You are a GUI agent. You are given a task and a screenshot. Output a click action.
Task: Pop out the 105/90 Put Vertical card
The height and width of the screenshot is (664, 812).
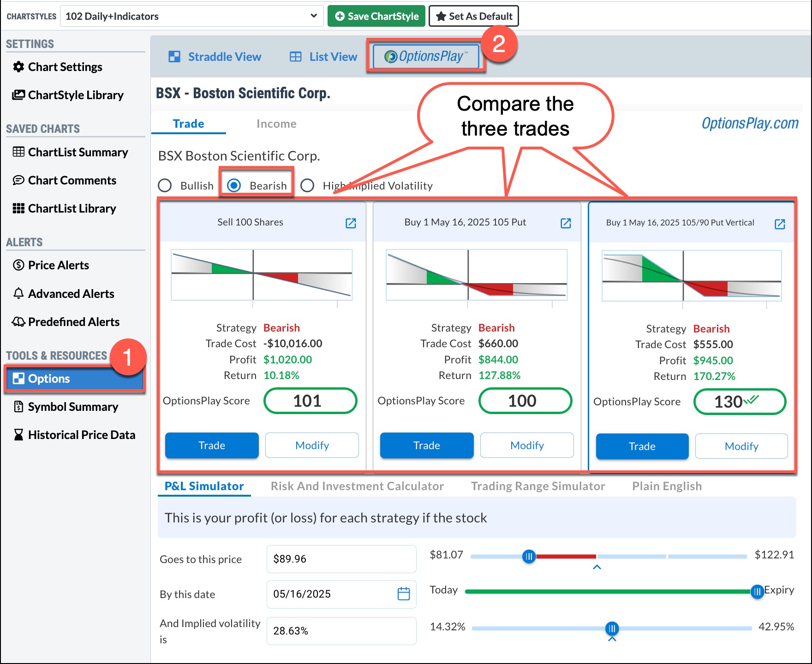pos(780,224)
